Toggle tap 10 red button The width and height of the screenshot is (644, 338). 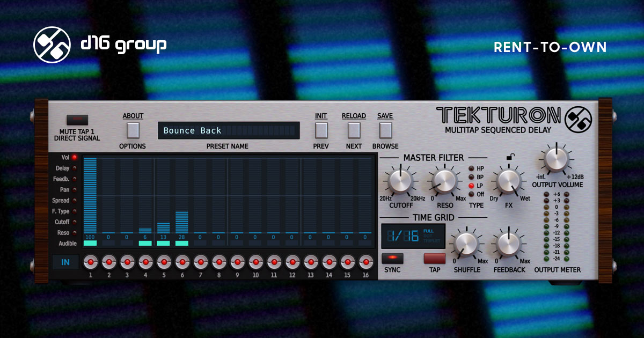tap(255, 262)
